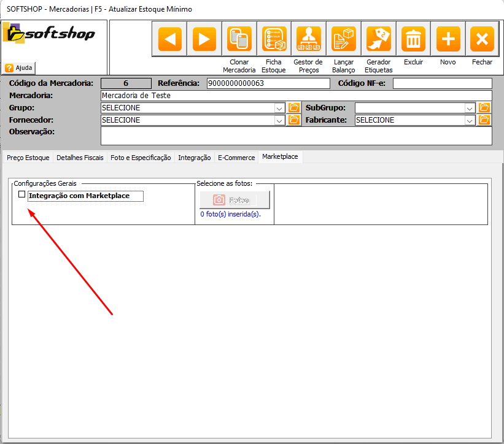Click the Excluir trash icon
The width and height of the screenshot is (504, 444).
point(413,39)
